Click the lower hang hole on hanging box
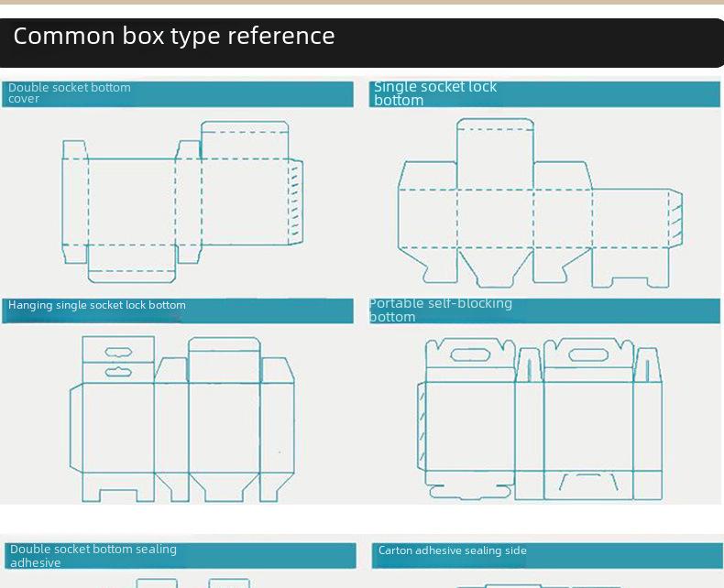The height and width of the screenshot is (588, 724). pos(118,372)
